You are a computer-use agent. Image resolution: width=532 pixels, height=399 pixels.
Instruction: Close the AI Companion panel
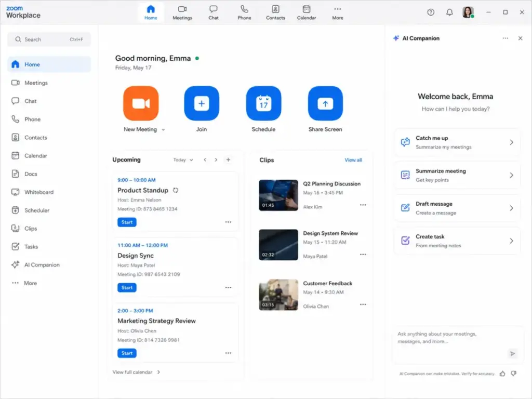[520, 38]
